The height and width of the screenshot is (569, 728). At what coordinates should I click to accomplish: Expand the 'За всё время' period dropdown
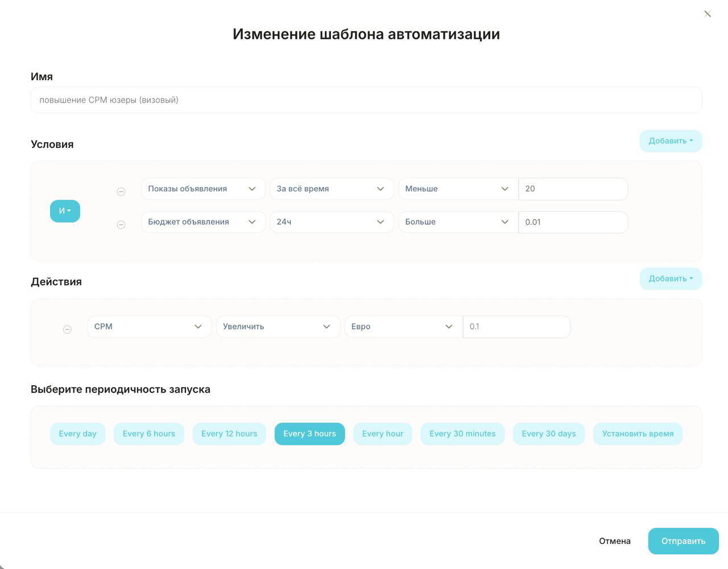pos(331,189)
